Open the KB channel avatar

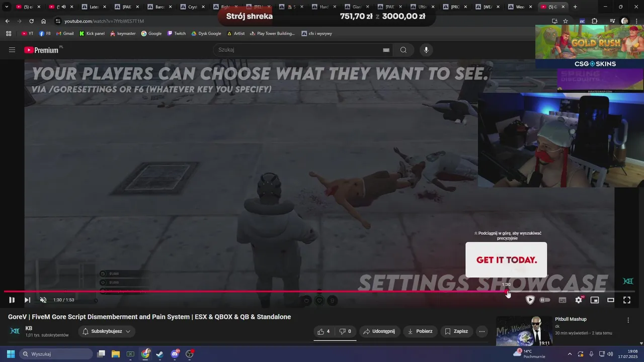pyautogui.click(x=15, y=331)
